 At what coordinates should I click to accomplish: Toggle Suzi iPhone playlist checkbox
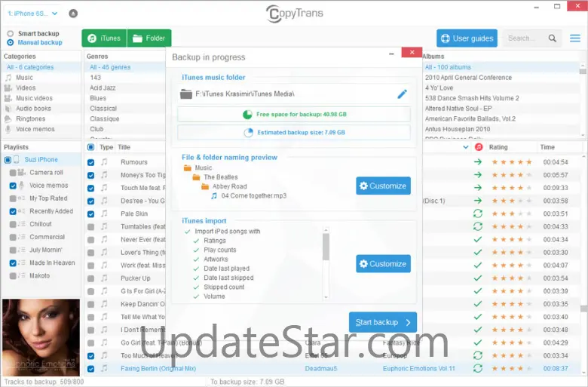(x=8, y=160)
